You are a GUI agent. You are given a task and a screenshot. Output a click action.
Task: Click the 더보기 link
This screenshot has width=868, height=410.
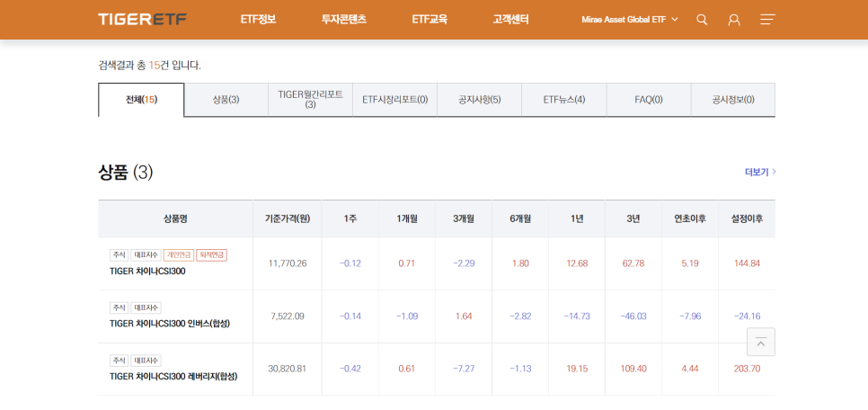point(760,172)
